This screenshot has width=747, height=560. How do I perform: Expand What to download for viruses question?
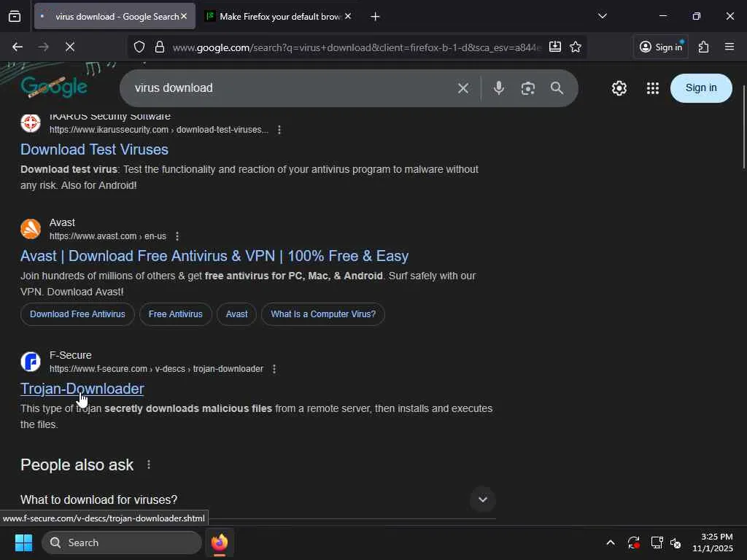click(x=258, y=499)
